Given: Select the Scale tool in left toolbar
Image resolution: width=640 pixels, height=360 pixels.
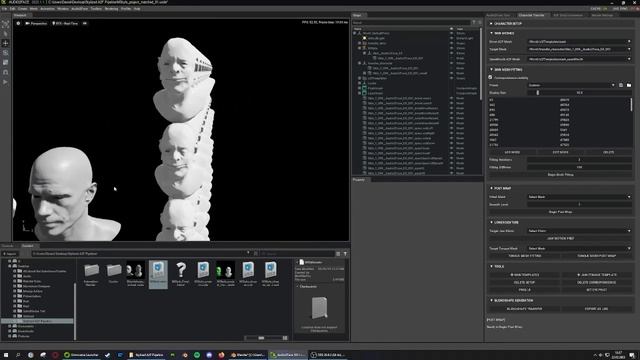Looking at the screenshot, I should (x=5, y=62).
